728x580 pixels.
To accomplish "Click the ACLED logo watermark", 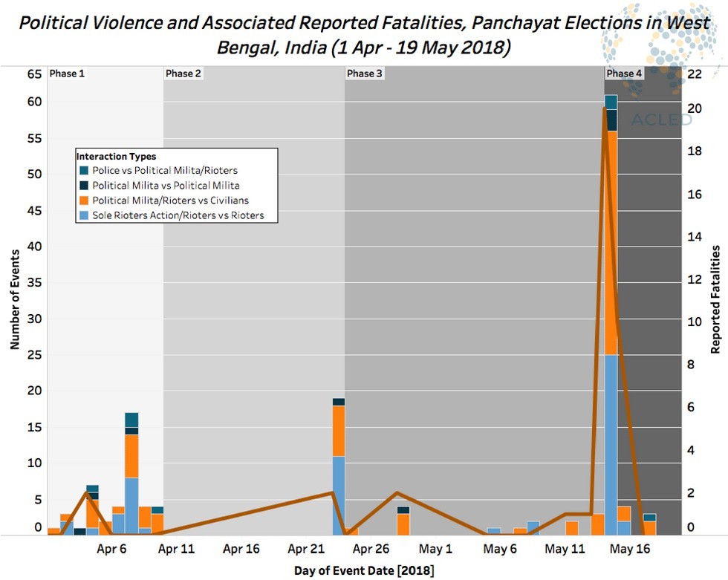I will coord(660,119).
